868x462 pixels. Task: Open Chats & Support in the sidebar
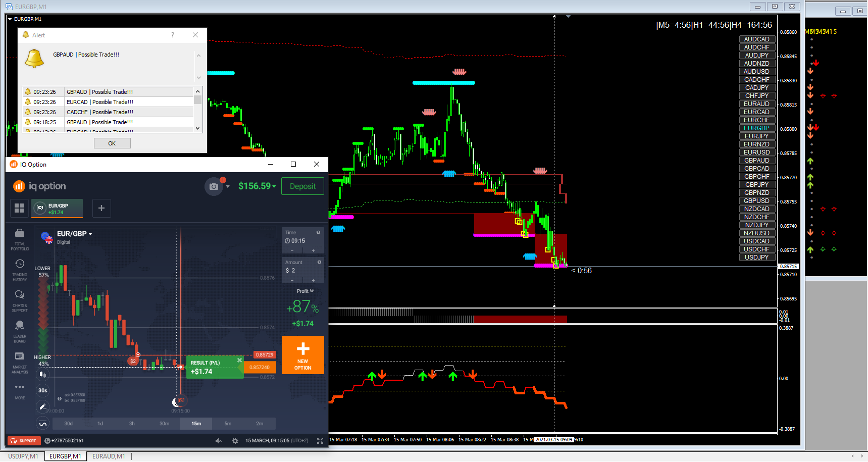(x=20, y=301)
